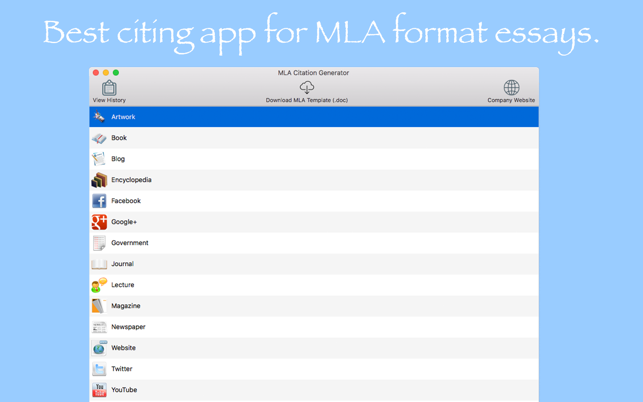Choose Website source row
Viewport: 643px width, 402px height.
tap(123, 348)
